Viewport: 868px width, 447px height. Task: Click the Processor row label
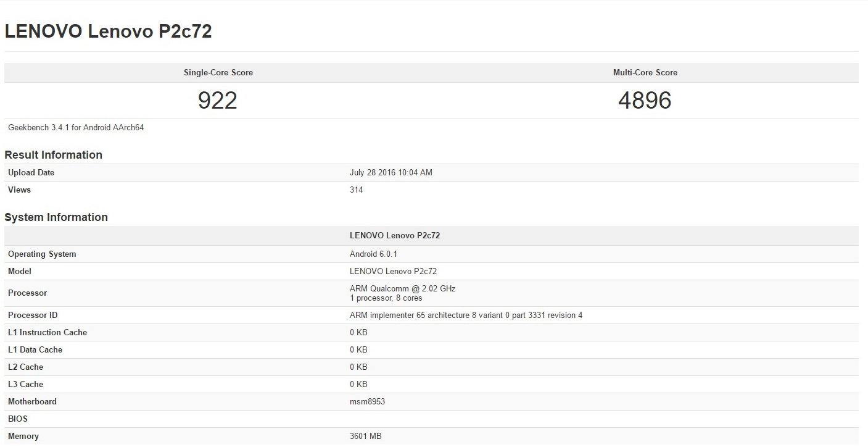click(28, 293)
